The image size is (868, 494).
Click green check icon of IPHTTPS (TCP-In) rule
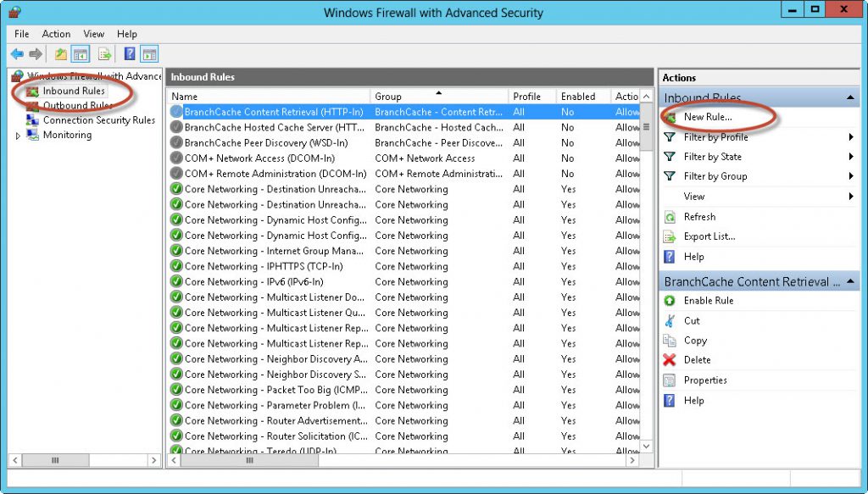pos(176,266)
